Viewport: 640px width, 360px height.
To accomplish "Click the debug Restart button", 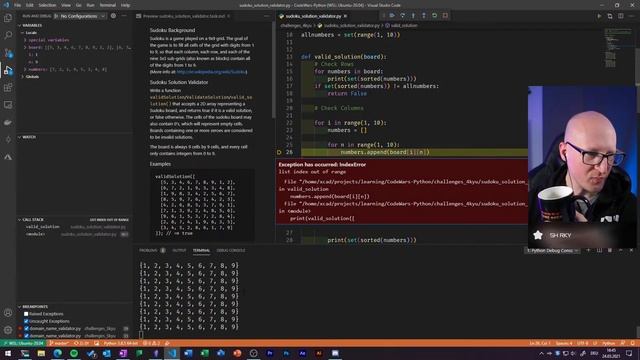I will (x=434, y=16).
